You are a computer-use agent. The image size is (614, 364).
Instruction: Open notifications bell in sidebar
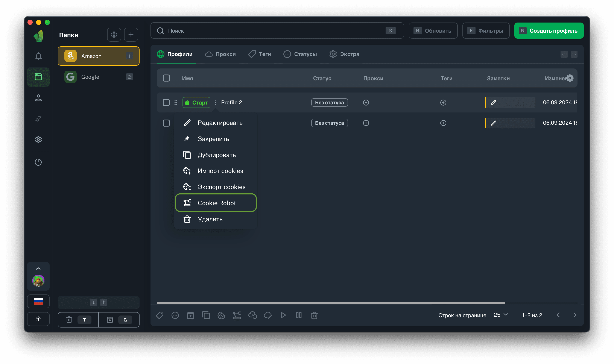click(38, 56)
